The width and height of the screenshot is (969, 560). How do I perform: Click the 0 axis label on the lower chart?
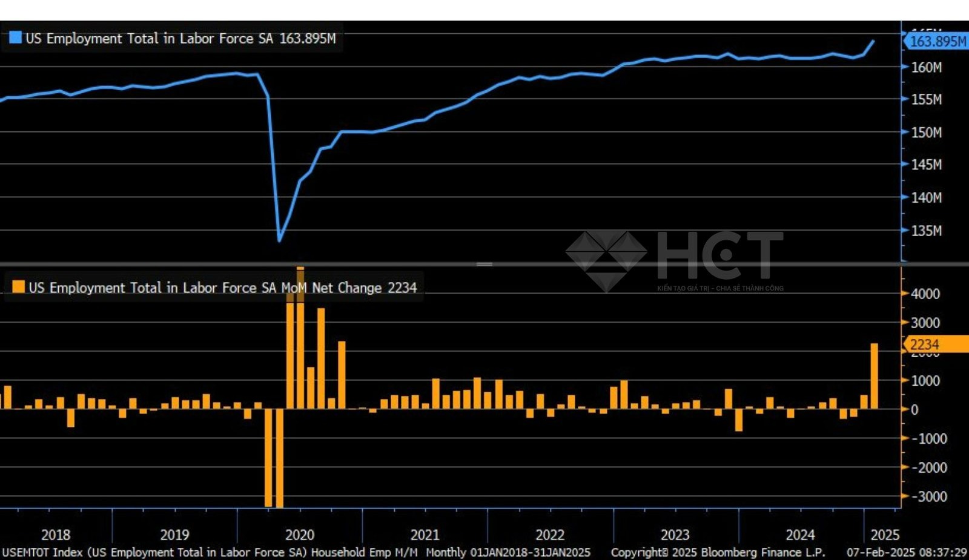click(x=914, y=410)
